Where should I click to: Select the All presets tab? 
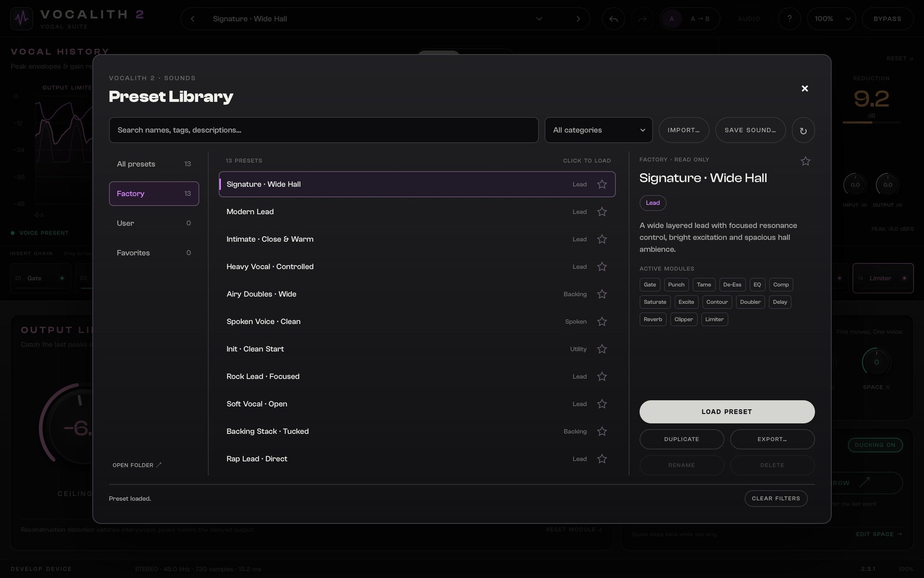154,164
